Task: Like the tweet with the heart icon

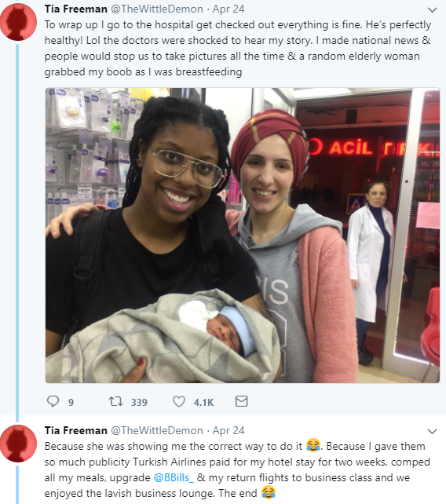Action: [x=179, y=401]
